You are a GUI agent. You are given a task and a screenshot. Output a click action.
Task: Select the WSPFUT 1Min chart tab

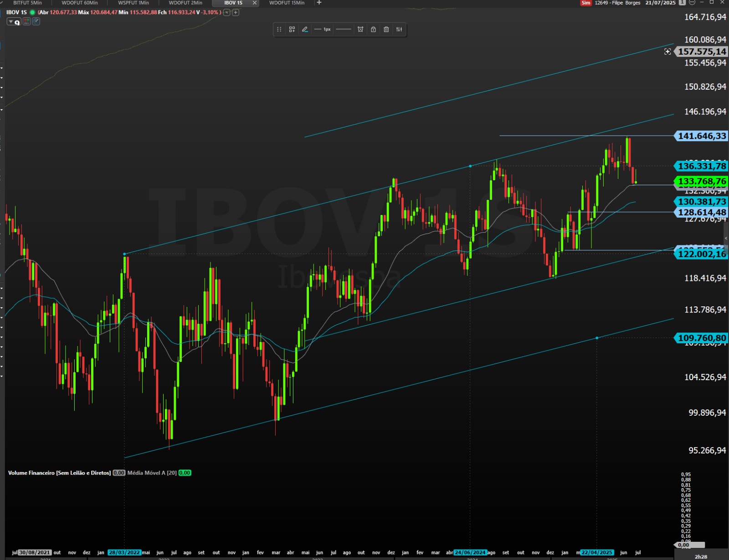pyautogui.click(x=133, y=3)
